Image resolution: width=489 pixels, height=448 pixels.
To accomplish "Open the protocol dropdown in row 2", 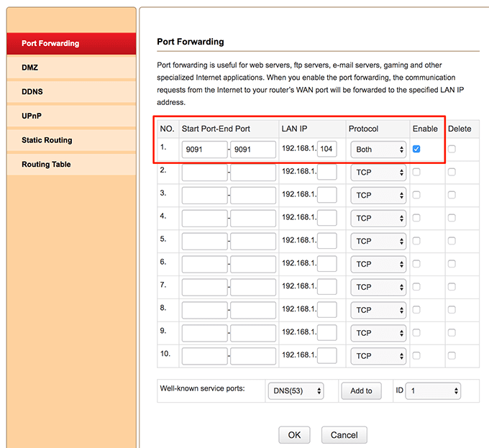I will click(378, 173).
